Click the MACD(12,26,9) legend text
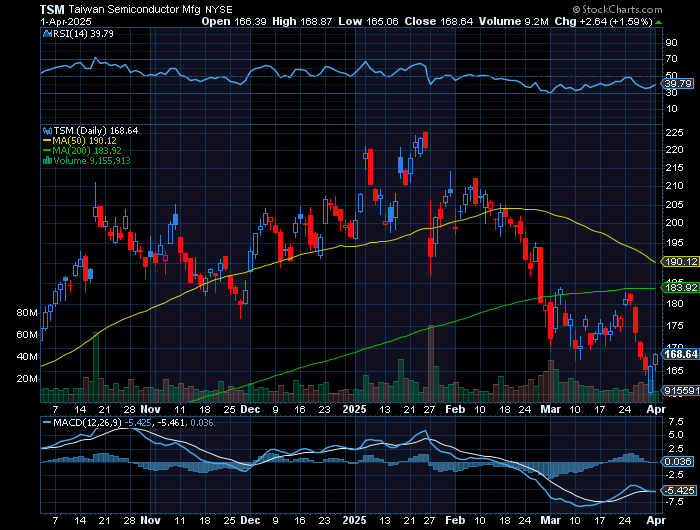The height and width of the screenshot is (530, 700). 88,422
